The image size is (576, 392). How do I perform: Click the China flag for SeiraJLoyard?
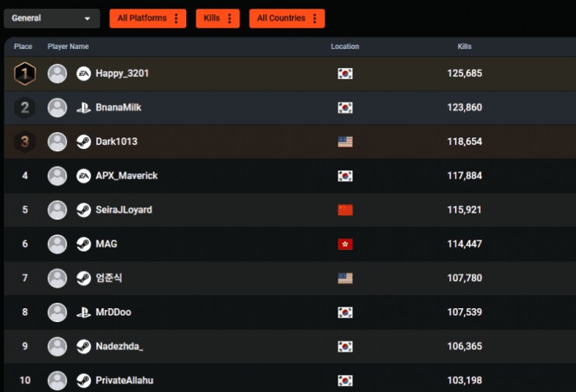click(x=345, y=210)
